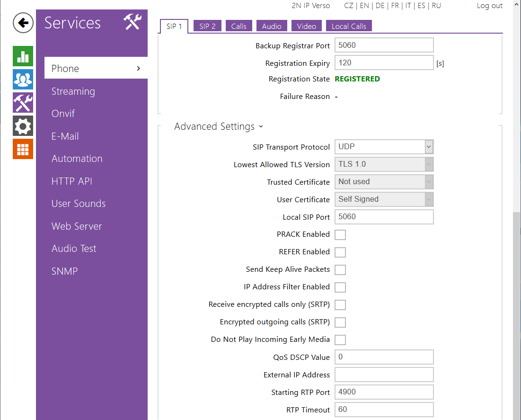Click the wrench icon beside Services title

pos(132,22)
